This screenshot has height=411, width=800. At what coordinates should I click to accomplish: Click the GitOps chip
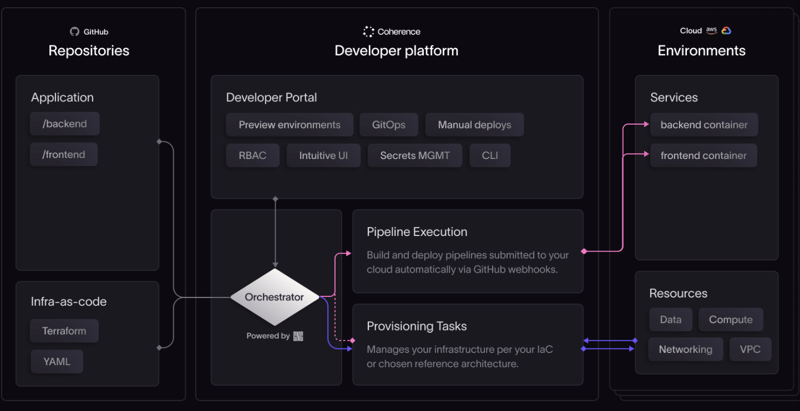point(389,125)
